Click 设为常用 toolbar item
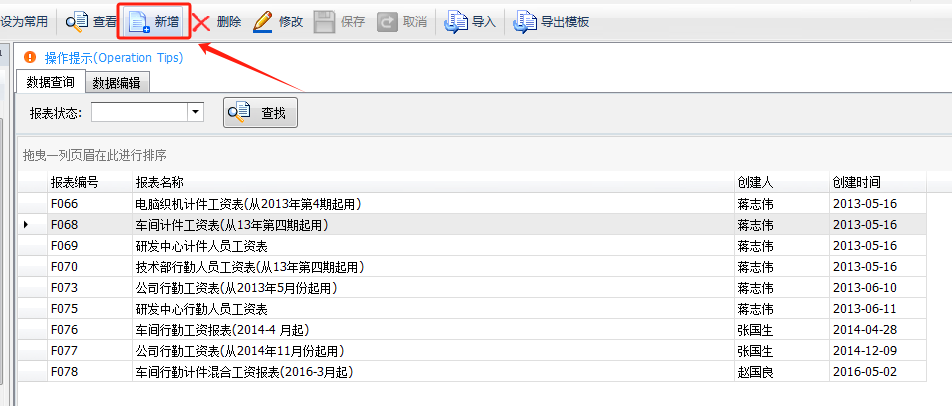Screen dimensions: 952x406 pyautogui.click(x=24, y=22)
